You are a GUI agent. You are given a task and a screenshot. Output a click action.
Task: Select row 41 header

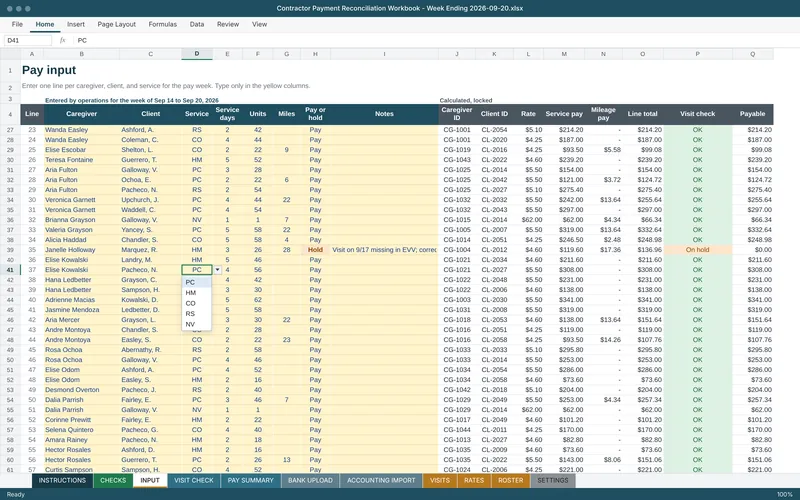10,270
